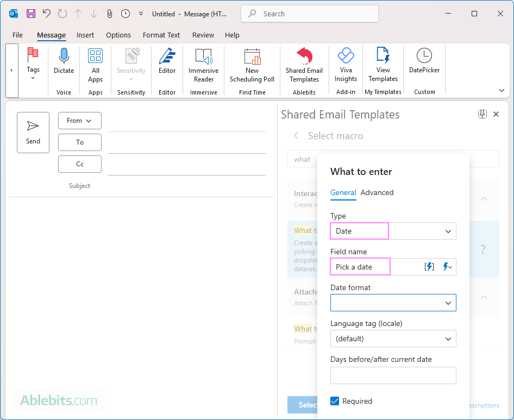This screenshot has height=420, width=514.
Task: Expand the From dropdown
Action: [80, 121]
